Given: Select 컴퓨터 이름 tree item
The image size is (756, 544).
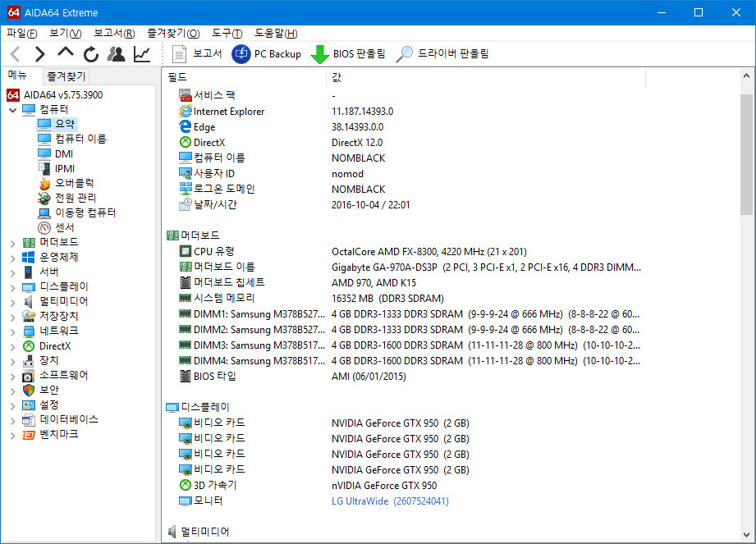Looking at the screenshot, I should coord(72,139).
